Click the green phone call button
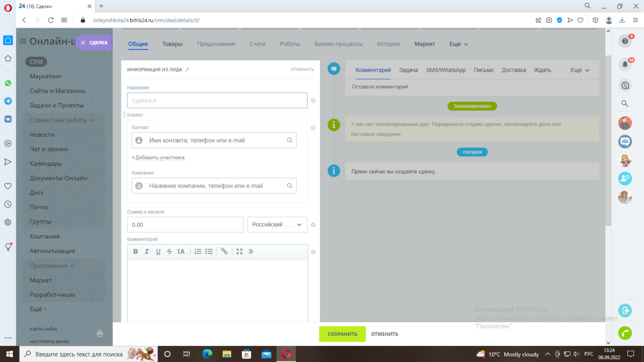Viewport: 644px width, 362px height. pyautogui.click(x=625, y=333)
